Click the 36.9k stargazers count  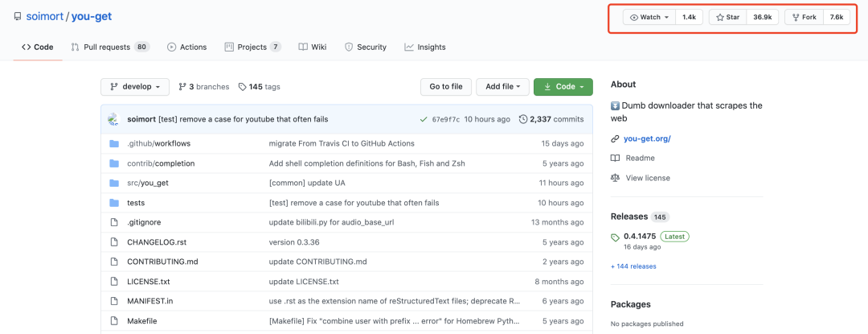click(762, 17)
